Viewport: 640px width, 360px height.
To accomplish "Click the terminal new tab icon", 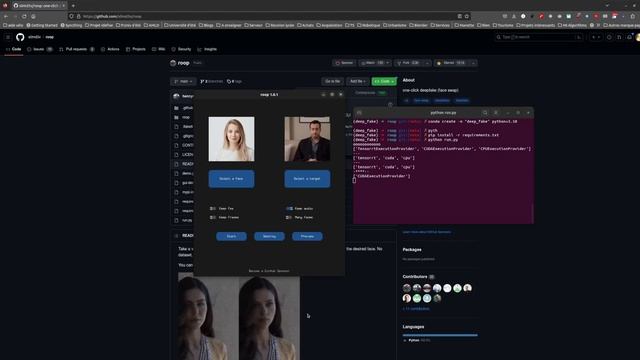I will pyautogui.click(x=359, y=113).
